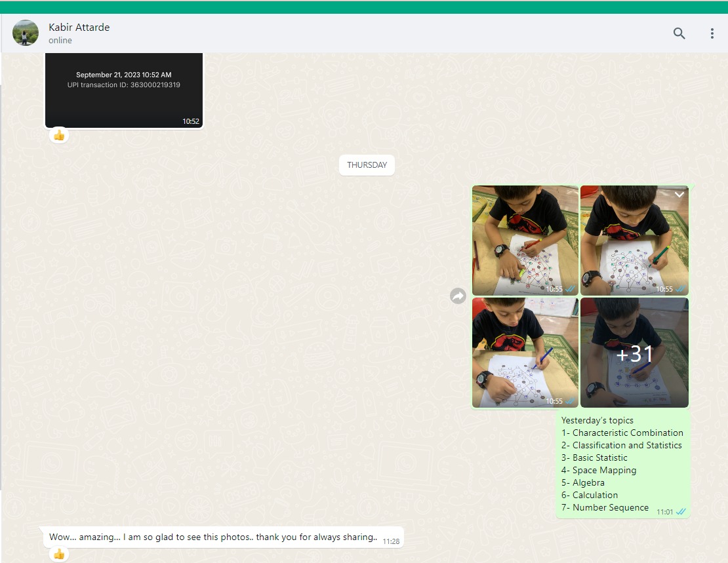Click thumbs up reaction under Wow message
This screenshot has width=728, height=563.
(x=59, y=554)
